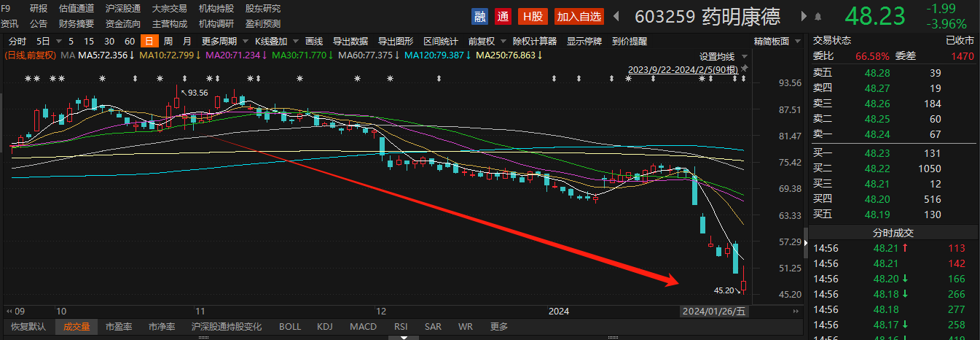
Task: Select the RSI indicator tab
Action: point(401,327)
